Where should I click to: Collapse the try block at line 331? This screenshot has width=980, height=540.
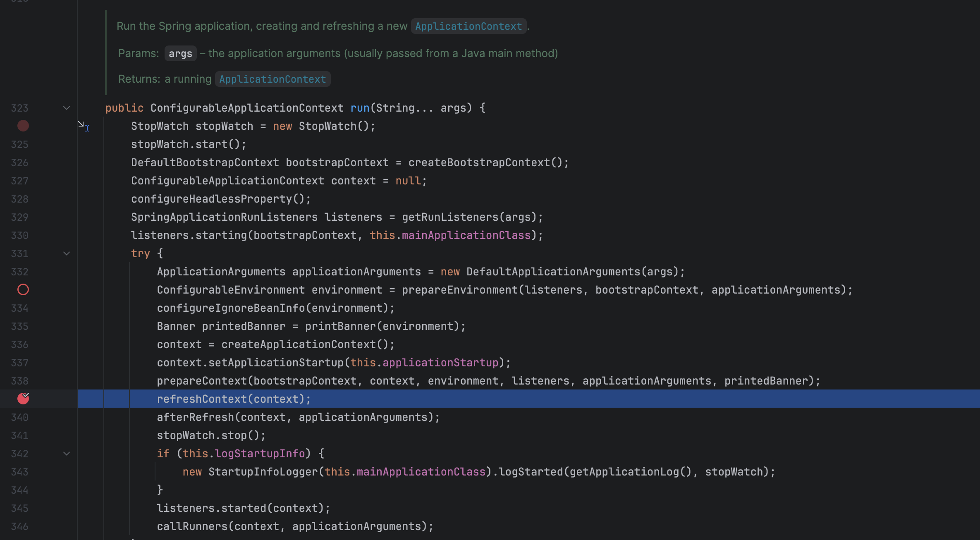(x=67, y=253)
